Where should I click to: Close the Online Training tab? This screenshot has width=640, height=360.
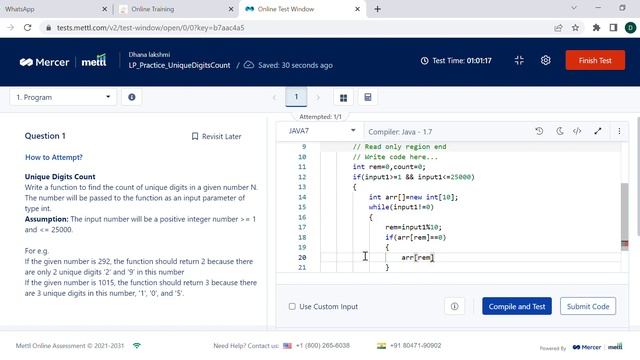(x=231, y=9)
